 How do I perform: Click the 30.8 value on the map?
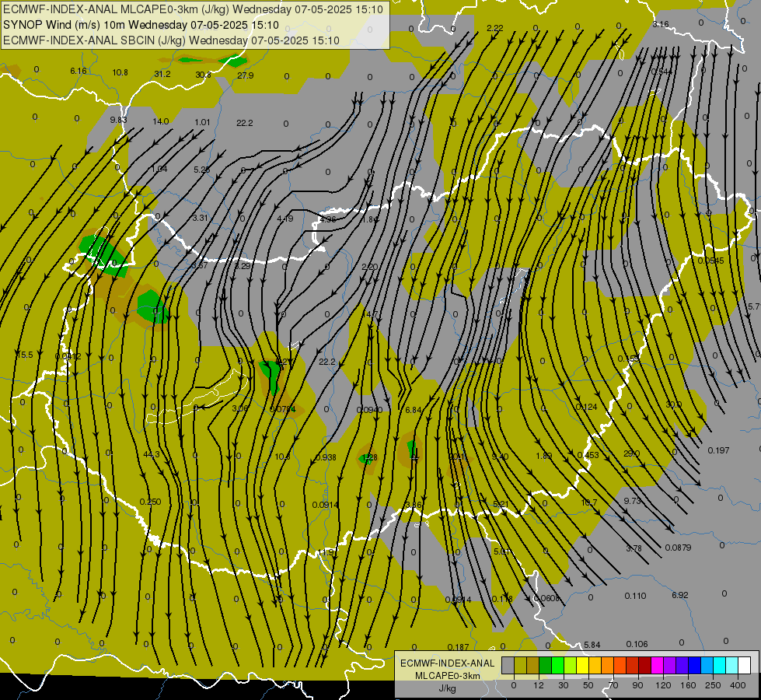click(203, 75)
